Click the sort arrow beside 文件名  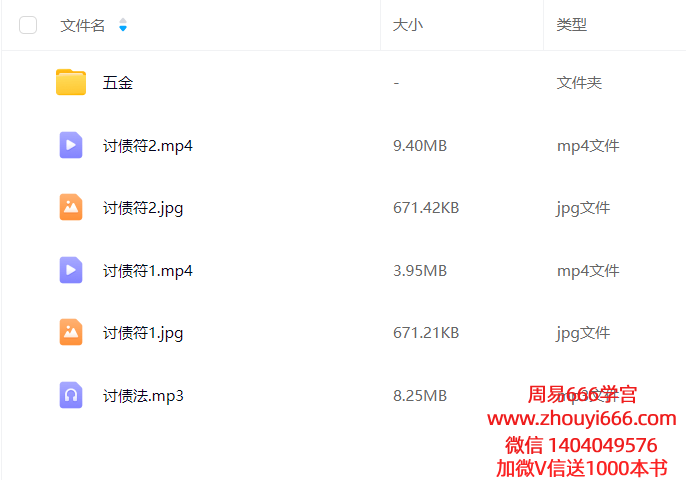pos(123,25)
